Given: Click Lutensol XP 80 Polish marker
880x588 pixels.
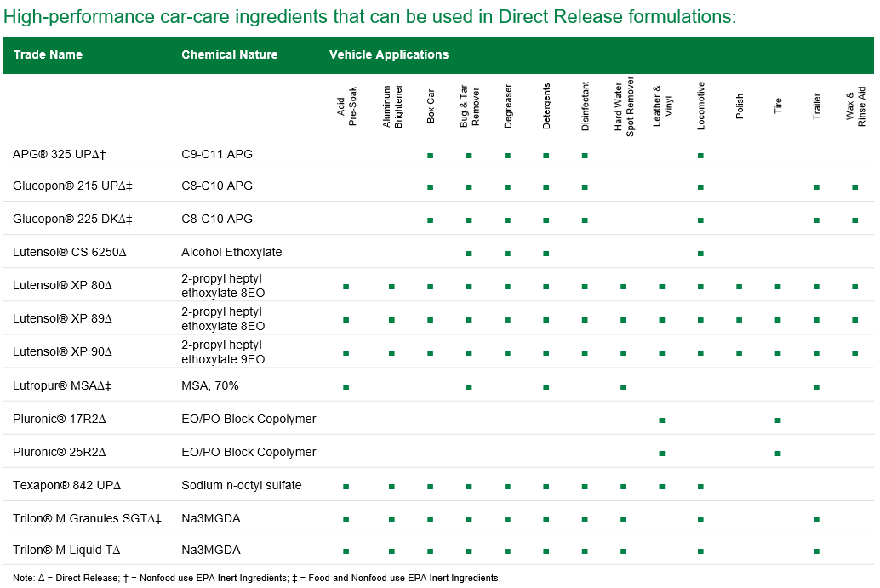Looking at the screenshot, I should pyautogui.click(x=739, y=287).
